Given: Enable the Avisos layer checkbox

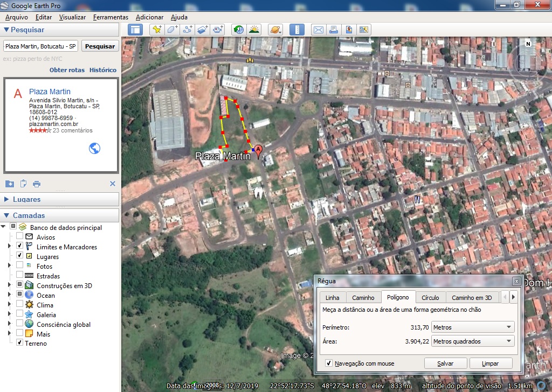Looking at the screenshot, I should (x=20, y=236).
